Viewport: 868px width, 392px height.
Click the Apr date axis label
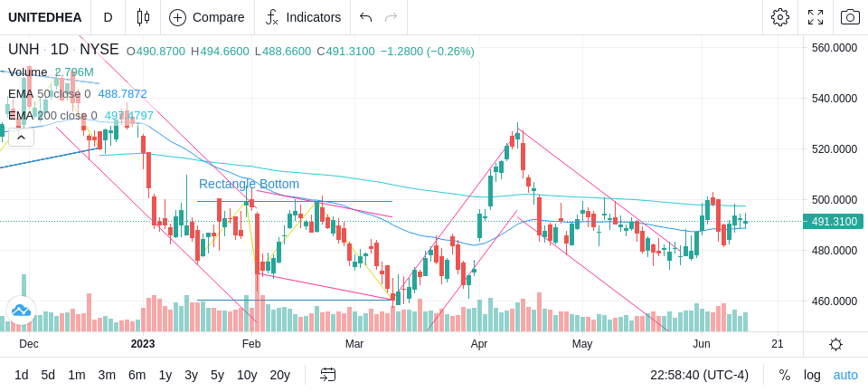[479, 344]
